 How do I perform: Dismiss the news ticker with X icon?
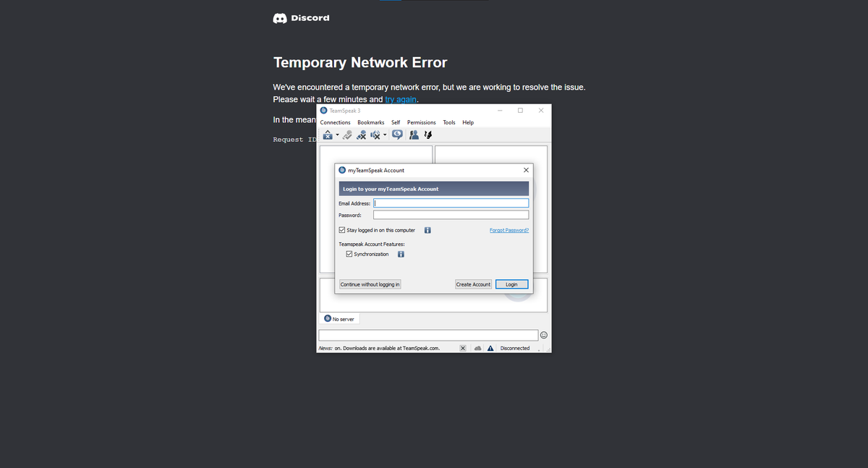(464, 348)
